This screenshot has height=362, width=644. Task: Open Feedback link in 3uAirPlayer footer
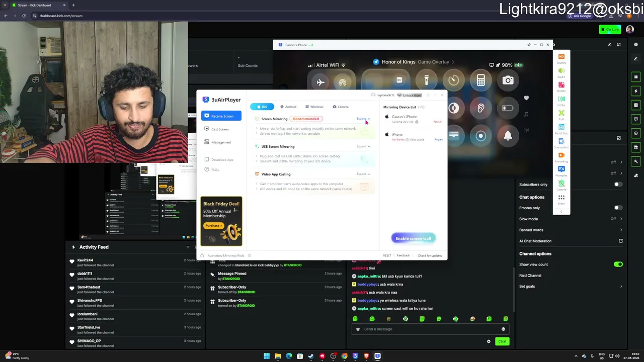coord(403,255)
